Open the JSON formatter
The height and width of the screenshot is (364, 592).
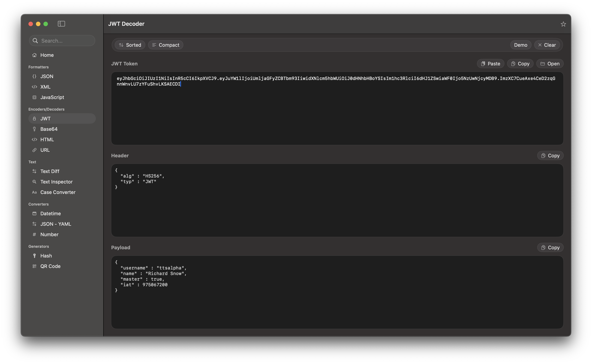47,76
